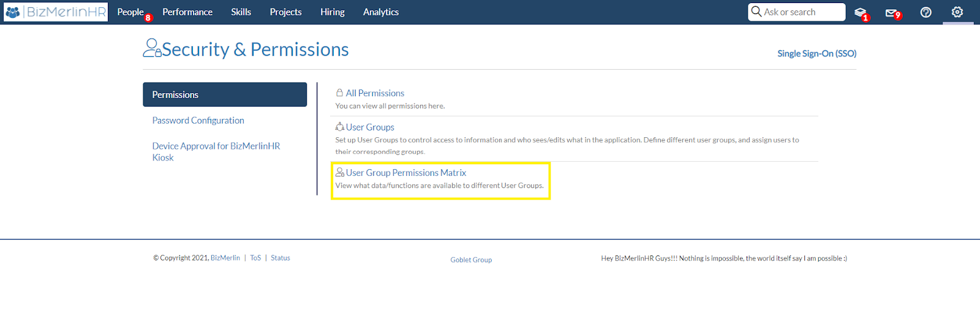The height and width of the screenshot is (310, 980).
Task: Click the user-lock icon beside Permissions Matrix
Action: 340,172
